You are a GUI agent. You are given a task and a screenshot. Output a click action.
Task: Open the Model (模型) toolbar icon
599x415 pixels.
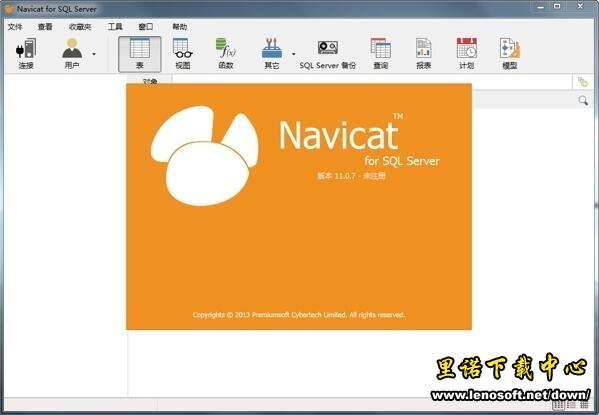pos(510,53)
